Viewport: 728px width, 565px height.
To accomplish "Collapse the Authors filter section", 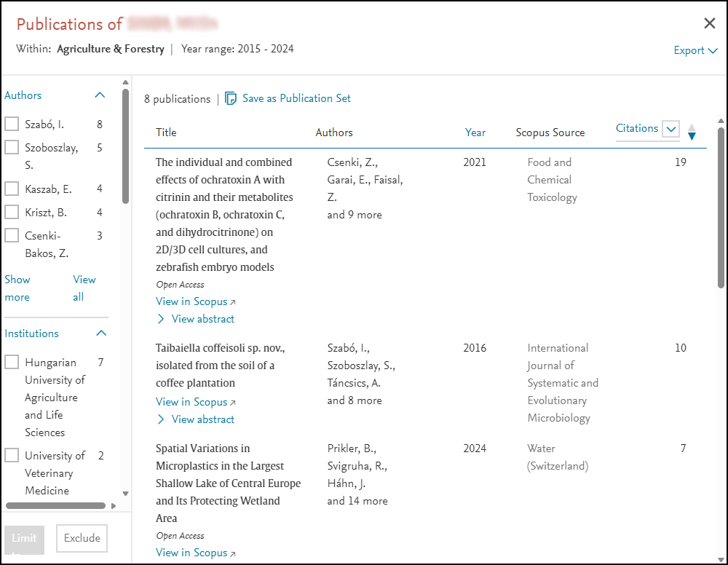I will pyautogui.click(x=100, y=95).
